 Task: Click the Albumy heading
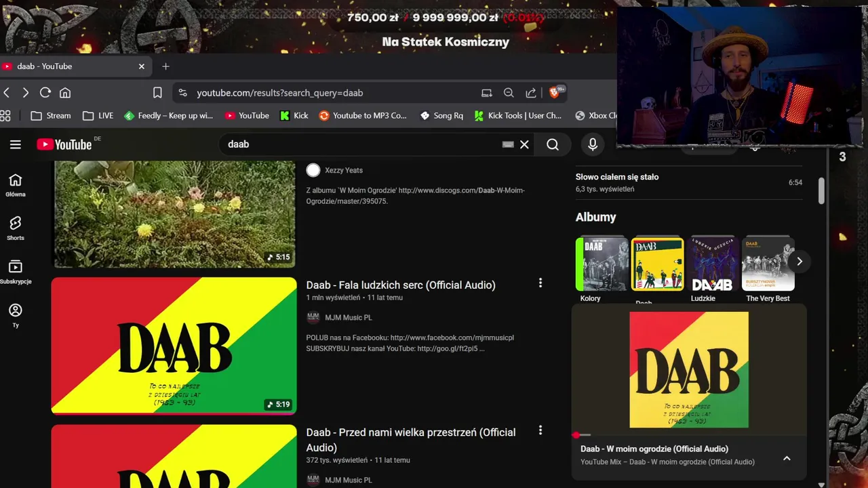point(596,217)
